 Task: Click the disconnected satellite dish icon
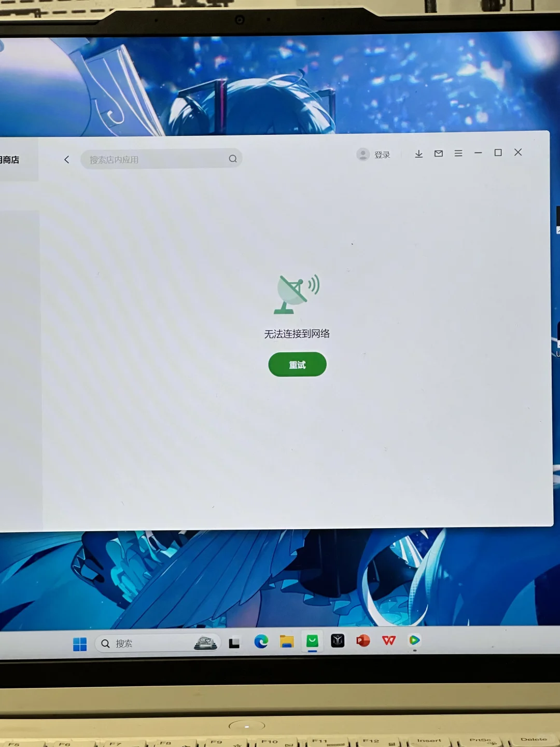pyautogui.click(x=297, y=294)
